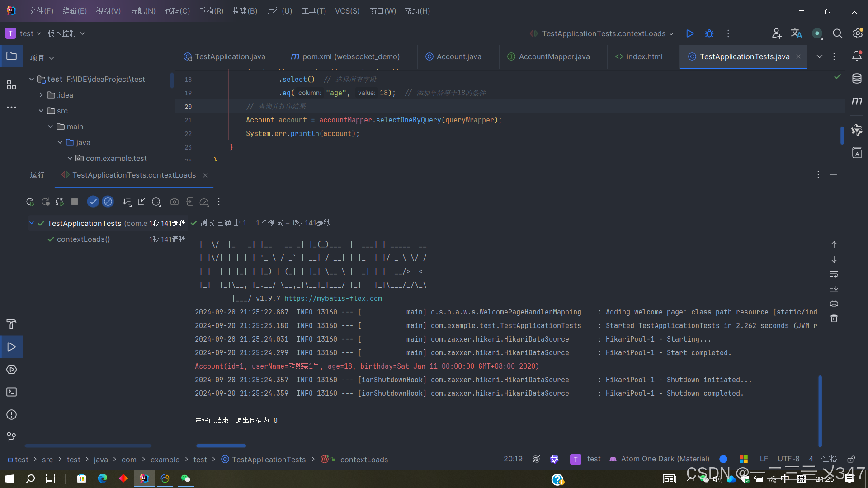Click the Stop process square icon

pyautogui.click(x=75, y=202)
